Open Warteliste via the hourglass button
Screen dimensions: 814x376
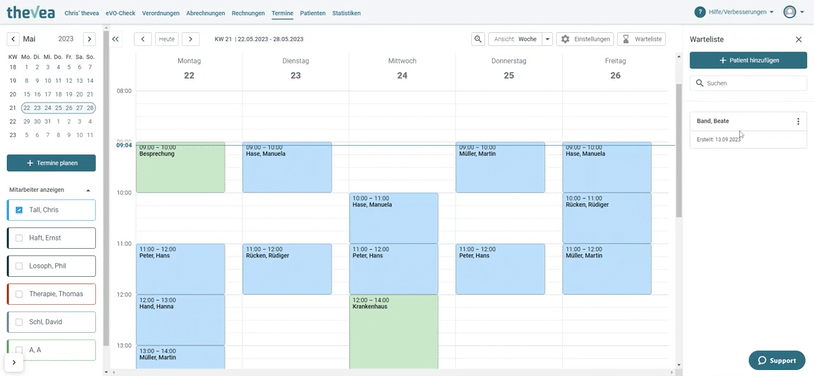pos(641,39)
